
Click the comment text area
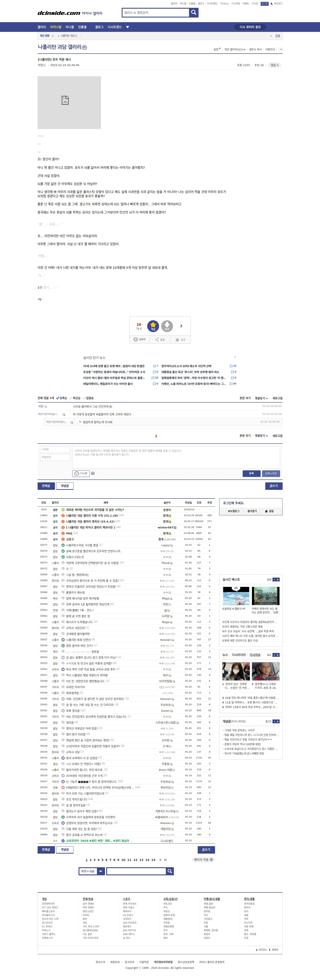tap(176, 457)
